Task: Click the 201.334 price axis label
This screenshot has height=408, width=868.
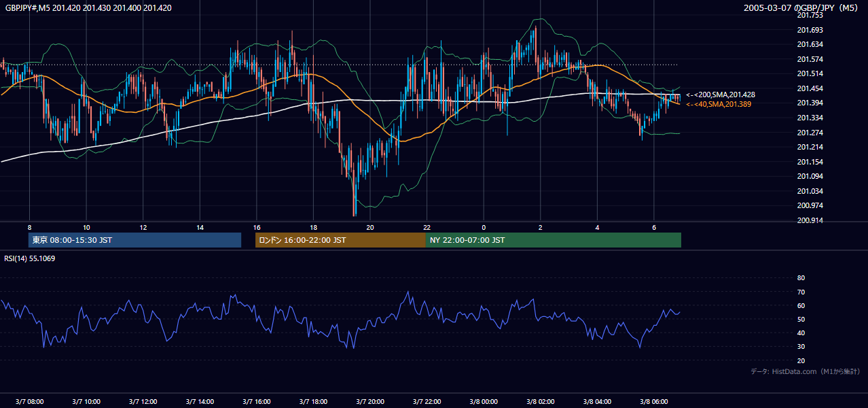Action: pyautogui.click(x=810, y=118)
